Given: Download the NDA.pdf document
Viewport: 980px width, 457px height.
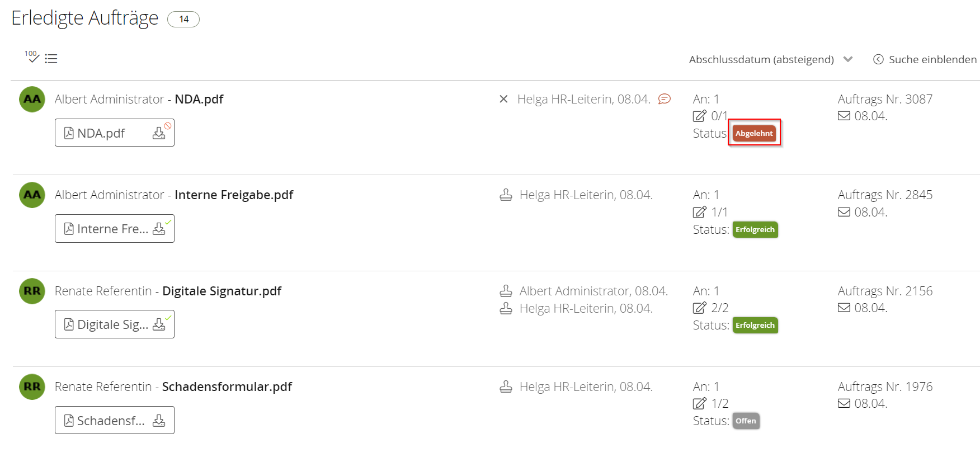Looking at the screenshot, I should coord(159,133).
